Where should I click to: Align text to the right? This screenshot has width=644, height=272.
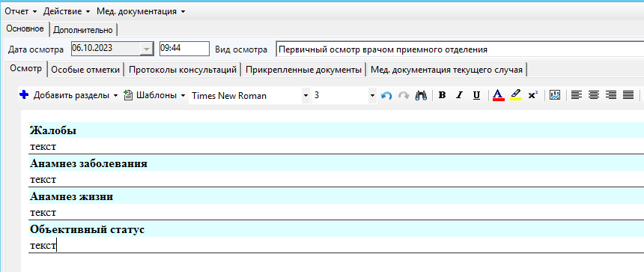pos(611,96)
